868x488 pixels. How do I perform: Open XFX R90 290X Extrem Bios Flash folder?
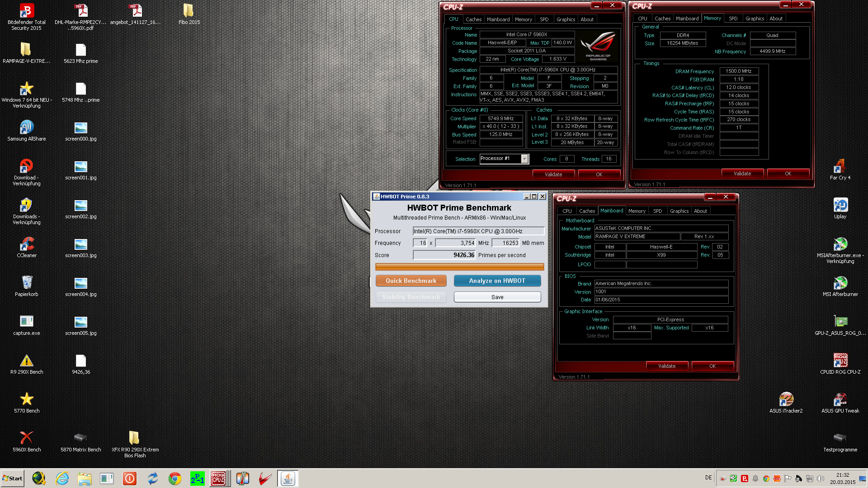point(135,444)
